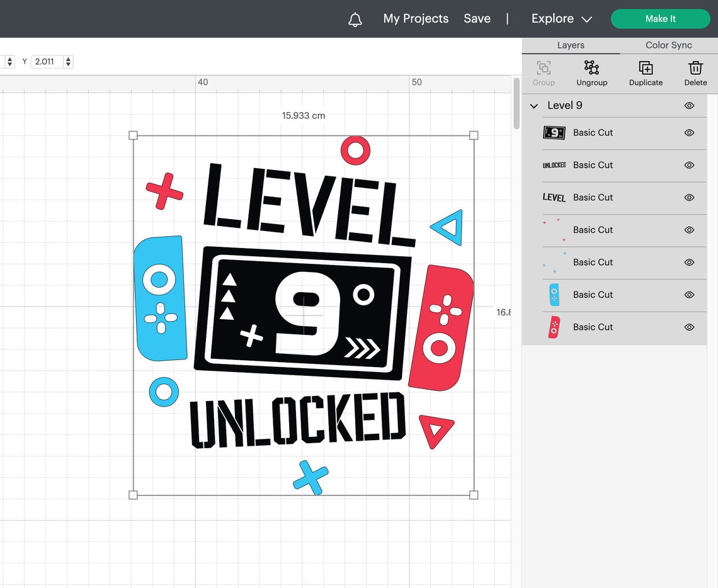
Task: Open the Explore dropdown menu
Action: click(560, 19)
